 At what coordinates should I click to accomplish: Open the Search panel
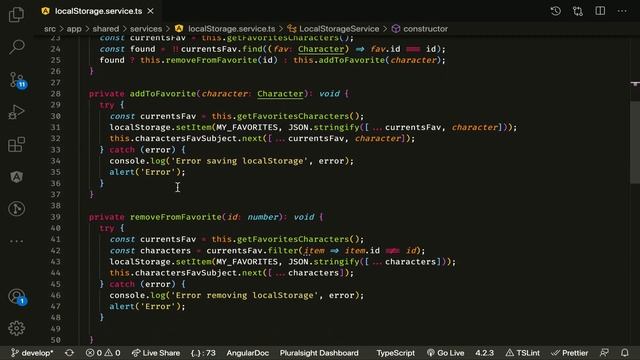point(16,47)
